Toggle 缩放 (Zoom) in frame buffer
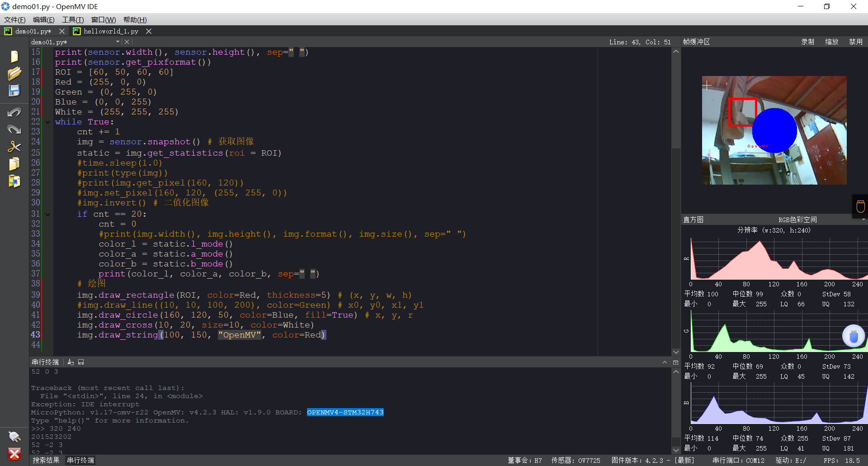The height and width of the screenshot is (466, 868). coord(831,42)
